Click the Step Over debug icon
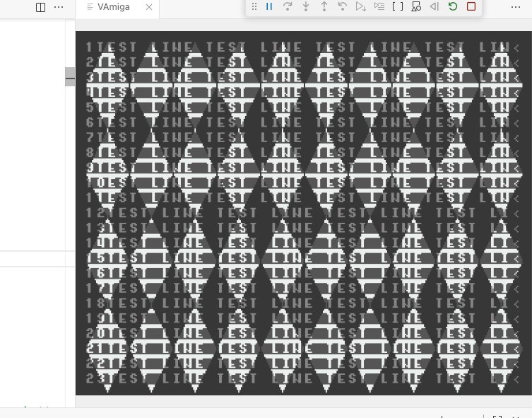The image size is (532, 418). coord(288,6)
